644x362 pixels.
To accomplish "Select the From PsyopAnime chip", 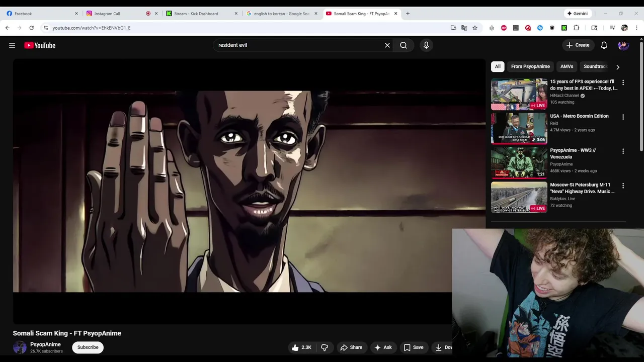I will [x=530, y=66].
